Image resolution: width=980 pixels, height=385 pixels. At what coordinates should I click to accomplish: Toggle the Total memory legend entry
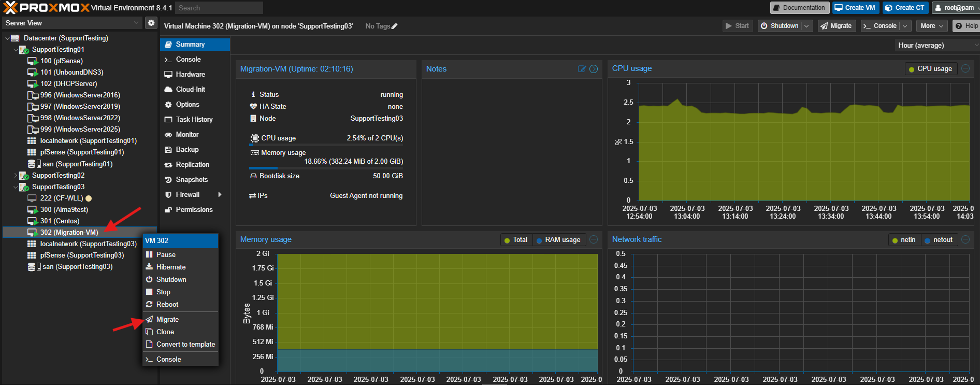pyautogui.click(x=515, y=240)
